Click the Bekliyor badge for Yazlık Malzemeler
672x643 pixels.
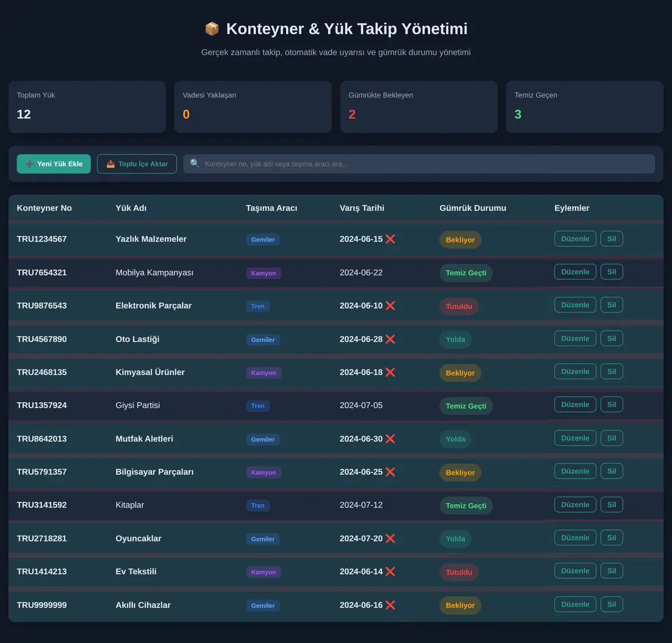(460, 240)
